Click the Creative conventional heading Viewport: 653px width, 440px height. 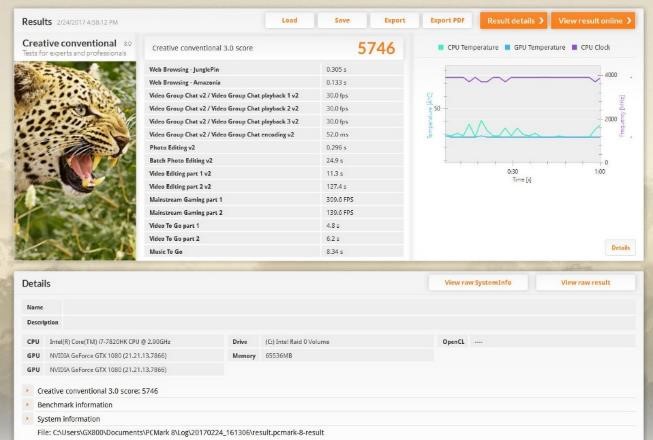[69, 43]
